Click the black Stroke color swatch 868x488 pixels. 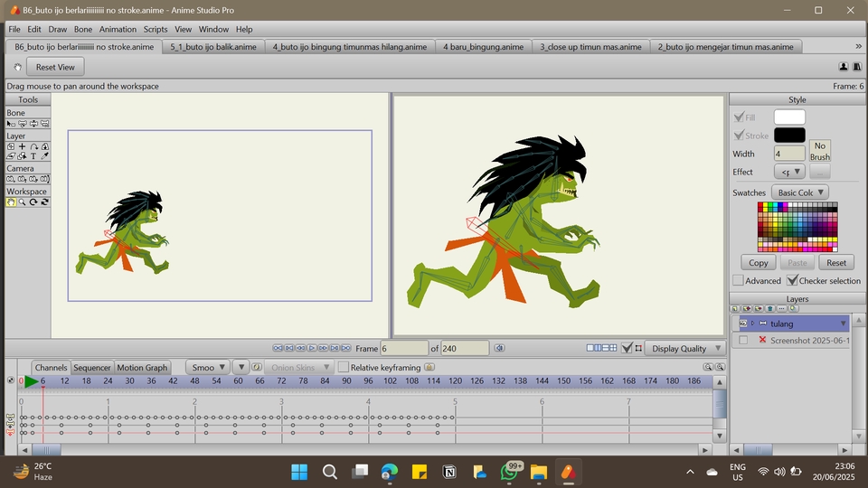pos(789,136)
